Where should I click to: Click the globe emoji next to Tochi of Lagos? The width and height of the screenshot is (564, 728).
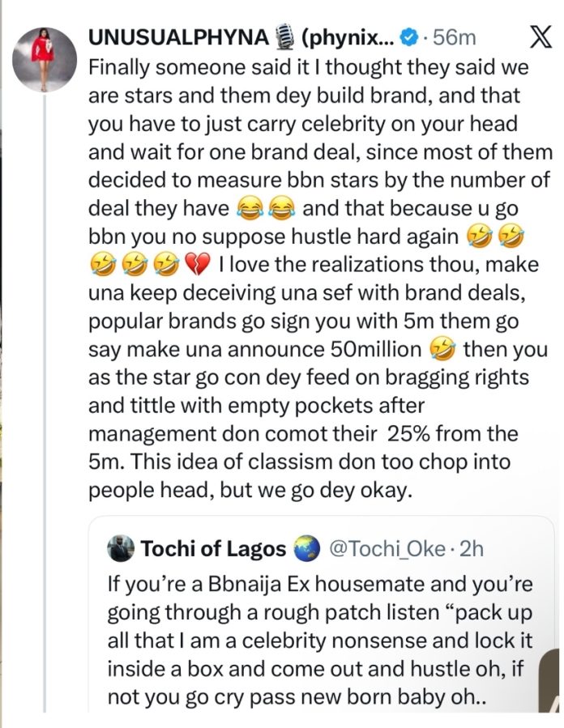point(307,548)
